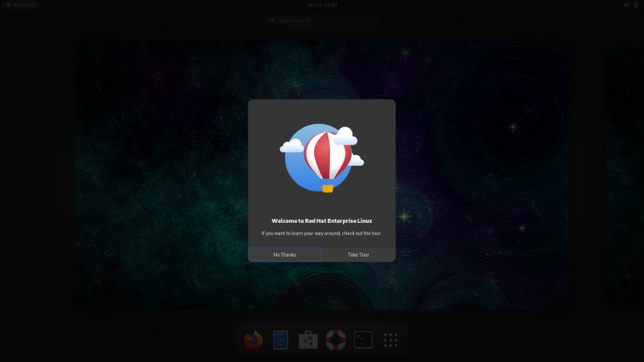Screen dimensions: 644x362
Task: Open the Software store dock icon
Action: point(308,339)
